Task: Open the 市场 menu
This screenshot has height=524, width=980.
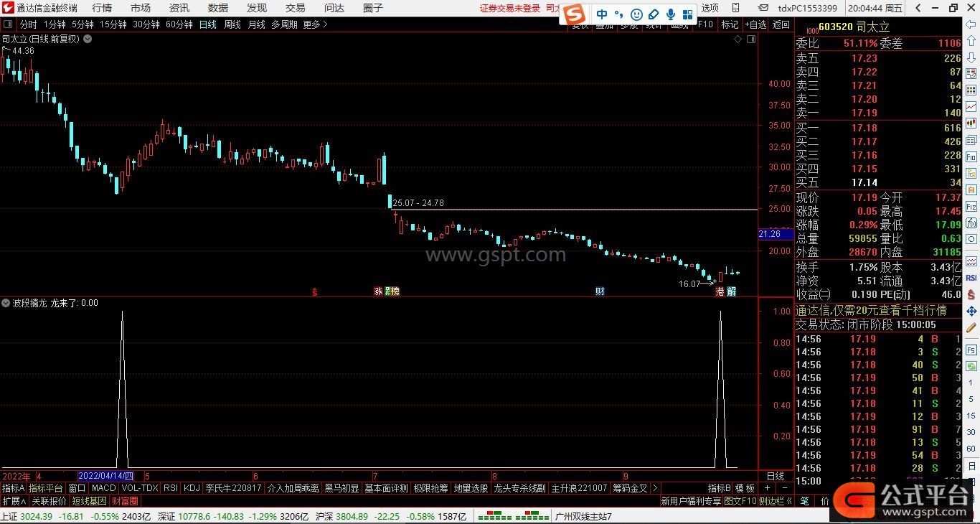Action: [141, 8]
